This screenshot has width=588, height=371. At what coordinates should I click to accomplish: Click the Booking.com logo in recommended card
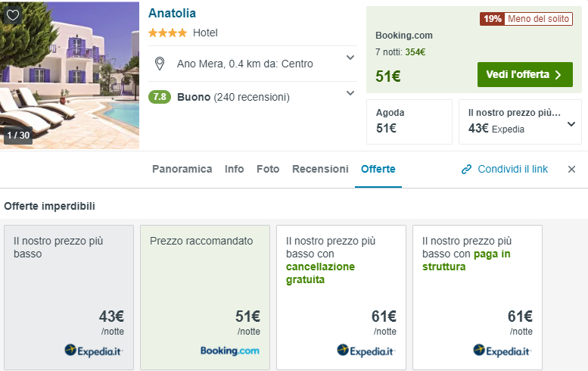[x=229, y=351]
